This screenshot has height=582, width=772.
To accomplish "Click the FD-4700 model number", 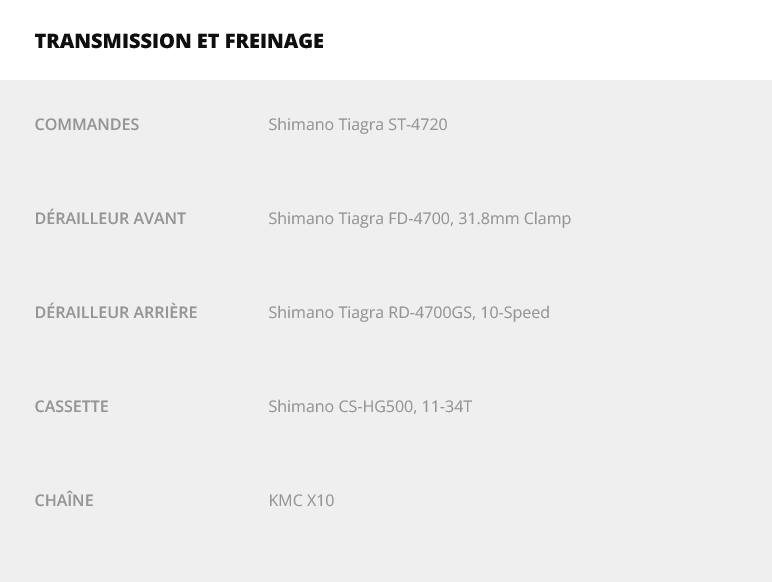I will [419, 219].
